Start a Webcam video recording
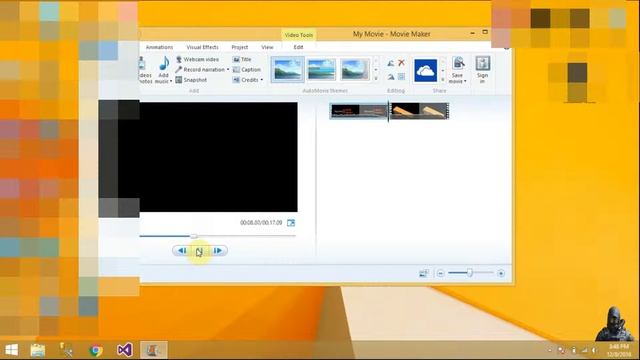This screenshot has width=640, height=360. (197, 59)
